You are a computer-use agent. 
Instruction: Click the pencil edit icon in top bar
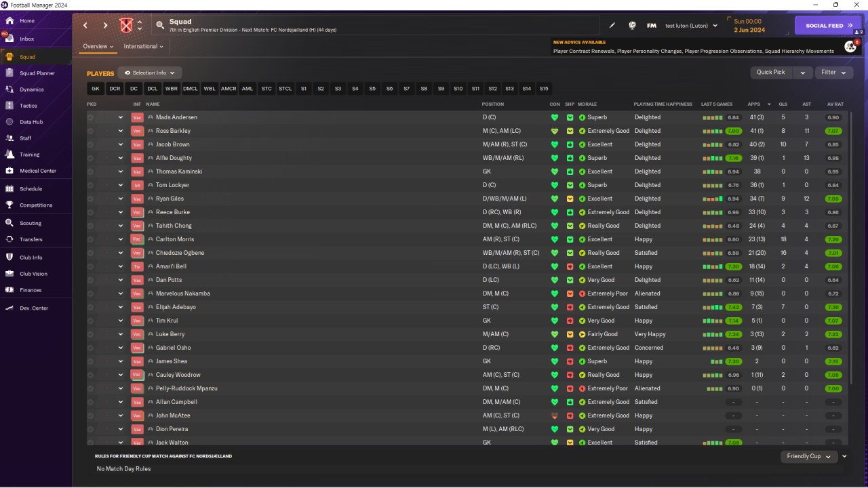pos(612,26)
